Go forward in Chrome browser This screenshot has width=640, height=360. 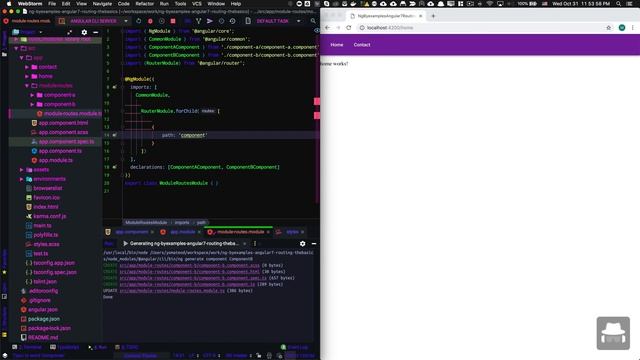pyautogui.click(x=338, y=28)
